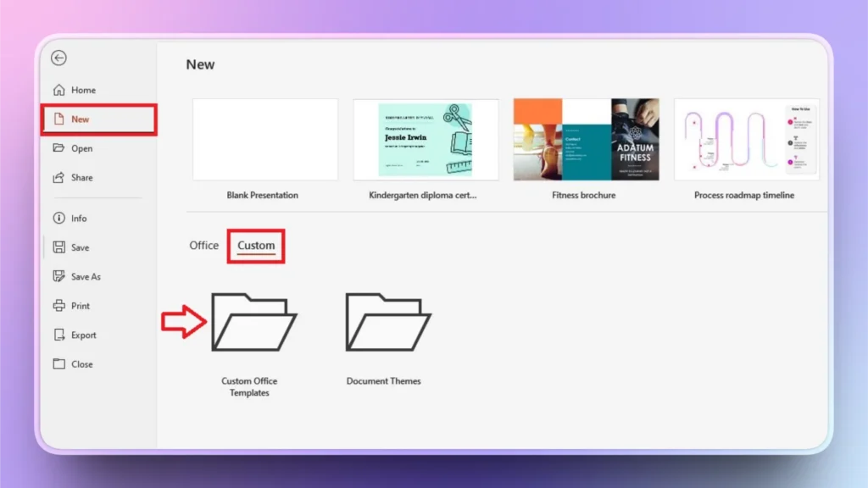
Task: Click the Back arrow to exit Backstage view
Action: [x=58, y=58]
